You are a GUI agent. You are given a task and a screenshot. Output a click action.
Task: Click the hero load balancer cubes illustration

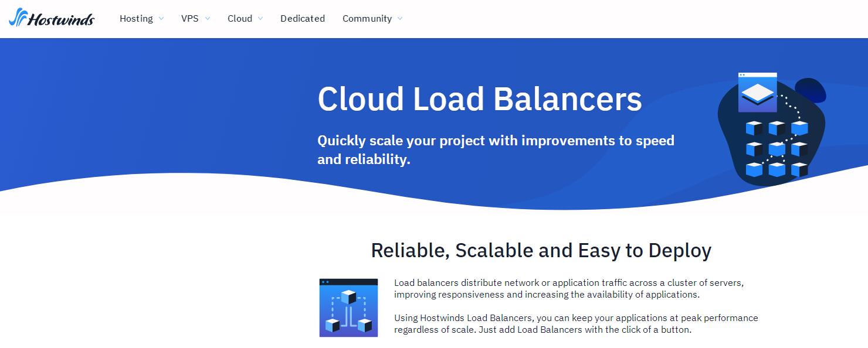tap(772, 129)
